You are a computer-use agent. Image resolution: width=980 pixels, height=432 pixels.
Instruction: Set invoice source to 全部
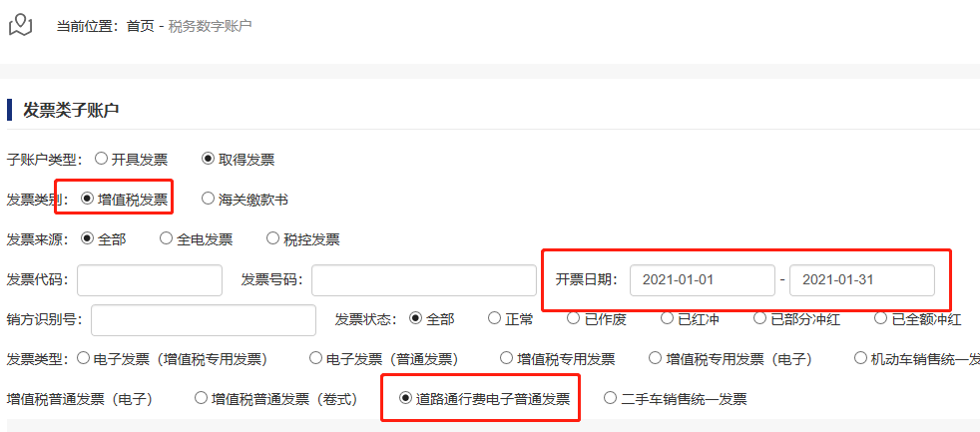point(88,238)
